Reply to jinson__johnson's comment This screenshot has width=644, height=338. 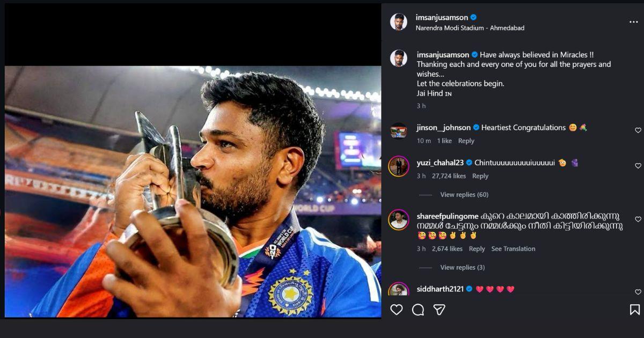[466, 141]
